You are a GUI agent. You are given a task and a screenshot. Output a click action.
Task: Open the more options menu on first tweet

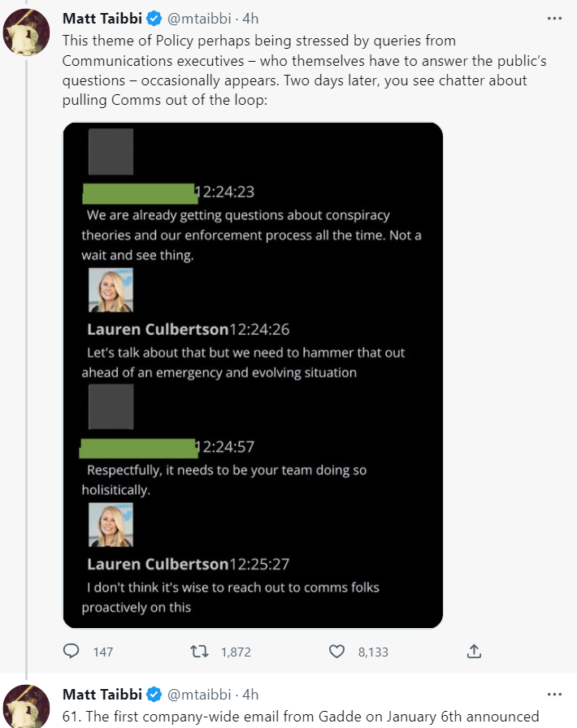tap(554, 18)
